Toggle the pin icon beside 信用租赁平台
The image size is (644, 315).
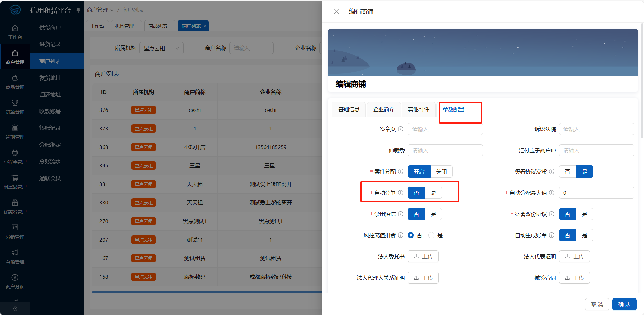[78, 10]
